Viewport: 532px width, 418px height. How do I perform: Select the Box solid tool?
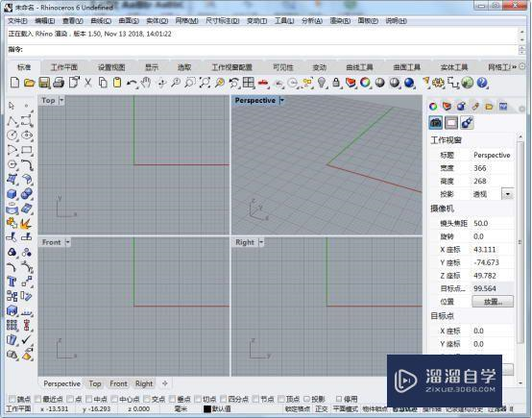click(x=12, y=194)
